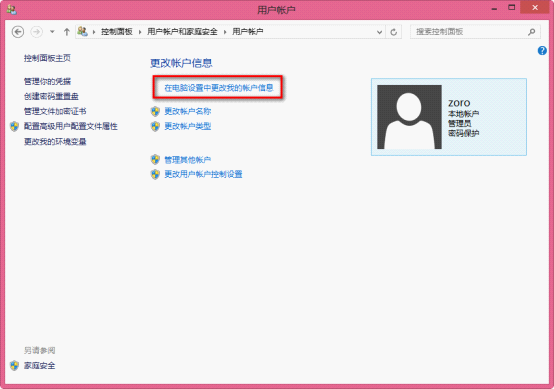Image resolution: width=554 pixels, height=389 pixels.
Task: Close the 用户帐户 window
Action: (535, 8)
